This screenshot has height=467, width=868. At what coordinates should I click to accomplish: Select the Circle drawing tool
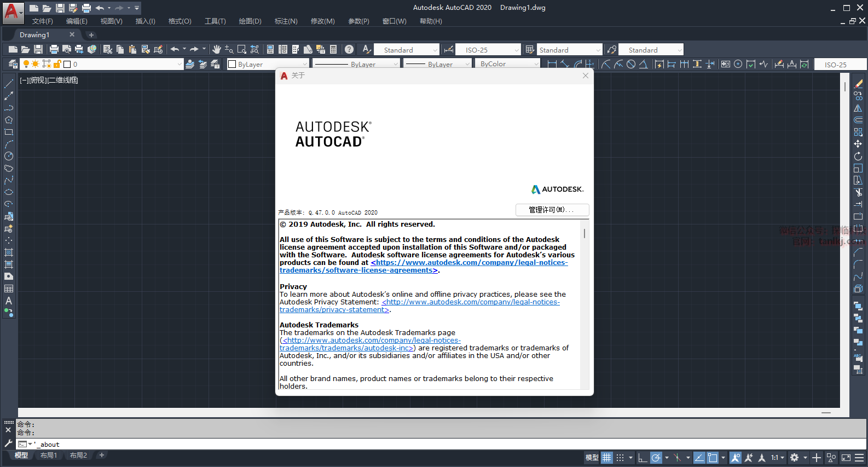9,156
